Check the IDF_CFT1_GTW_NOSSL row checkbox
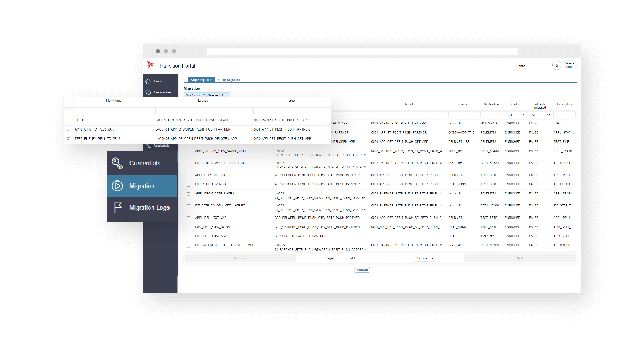 coord(189,185)
